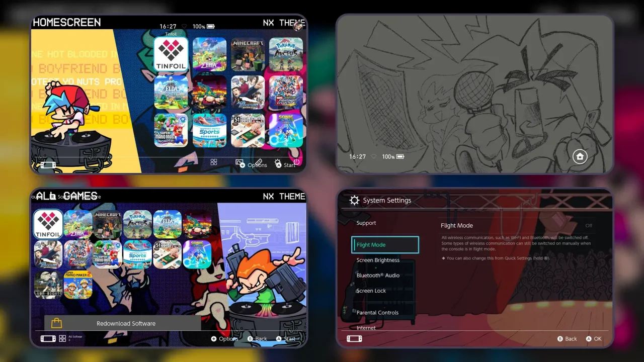Click Start in the All Games footer
Viewport: 644px width, 362px height.
point(286,339)
